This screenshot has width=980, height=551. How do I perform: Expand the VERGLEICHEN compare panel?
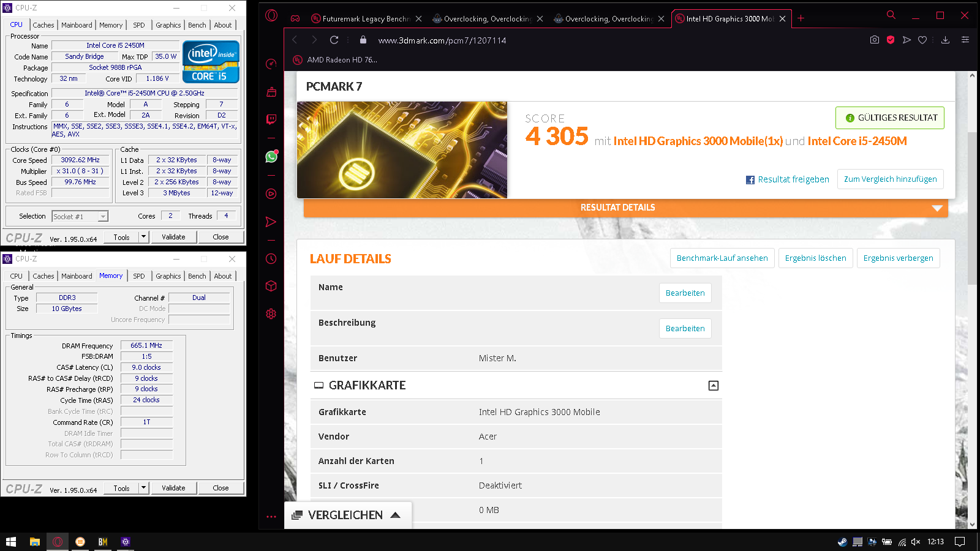(348, 515)
